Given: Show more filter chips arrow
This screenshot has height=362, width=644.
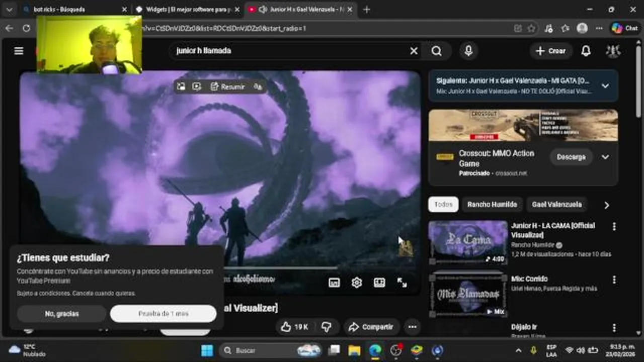Looking at the screenshot, I should click(x=607, y=205).
